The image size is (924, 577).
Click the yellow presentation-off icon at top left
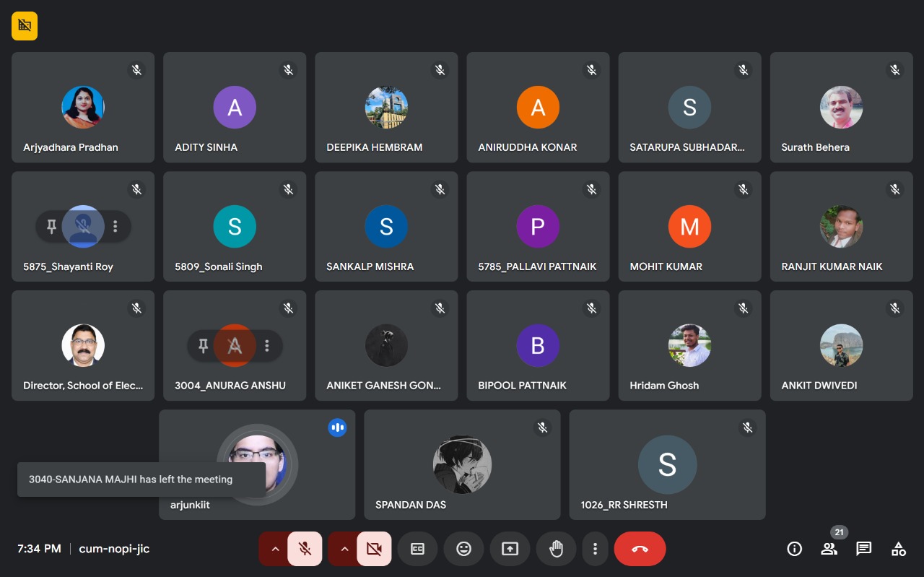click(25, 26)
